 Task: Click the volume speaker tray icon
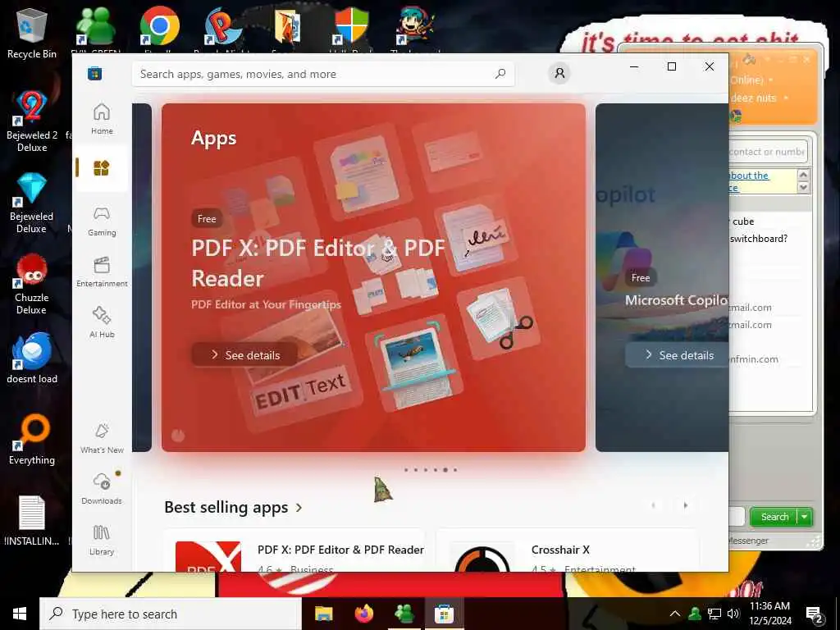[733, 614]
